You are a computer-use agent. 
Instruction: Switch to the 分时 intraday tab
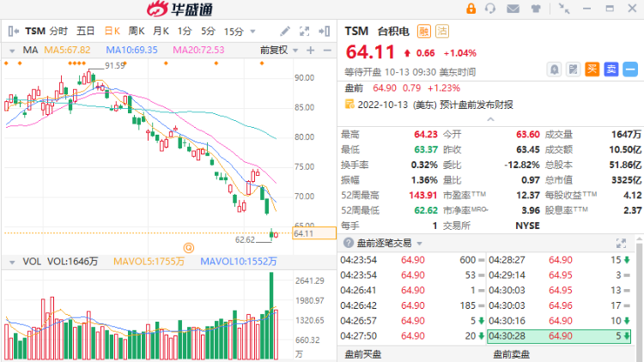58,31
